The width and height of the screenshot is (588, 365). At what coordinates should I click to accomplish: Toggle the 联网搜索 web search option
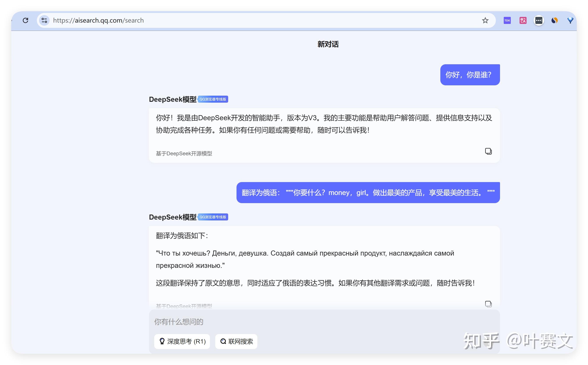click(x=236, y=341)
